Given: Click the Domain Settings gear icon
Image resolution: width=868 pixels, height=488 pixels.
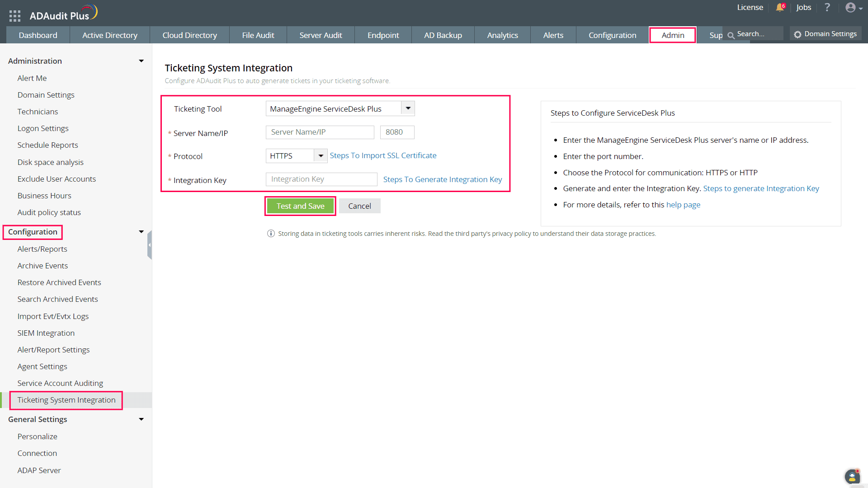Looking at the screenshot, I should (x=797, y=34).
